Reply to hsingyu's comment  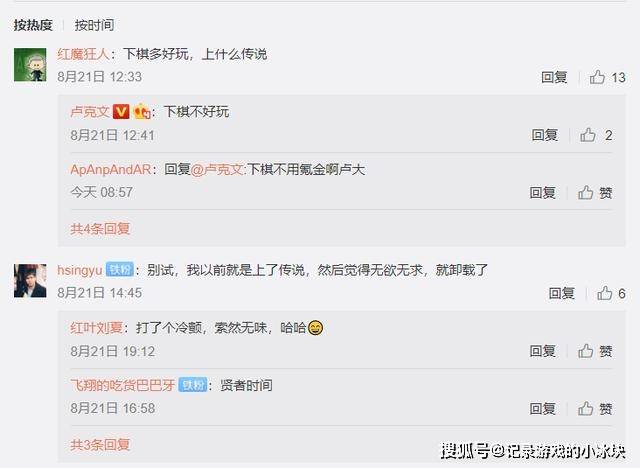(561, 293)
